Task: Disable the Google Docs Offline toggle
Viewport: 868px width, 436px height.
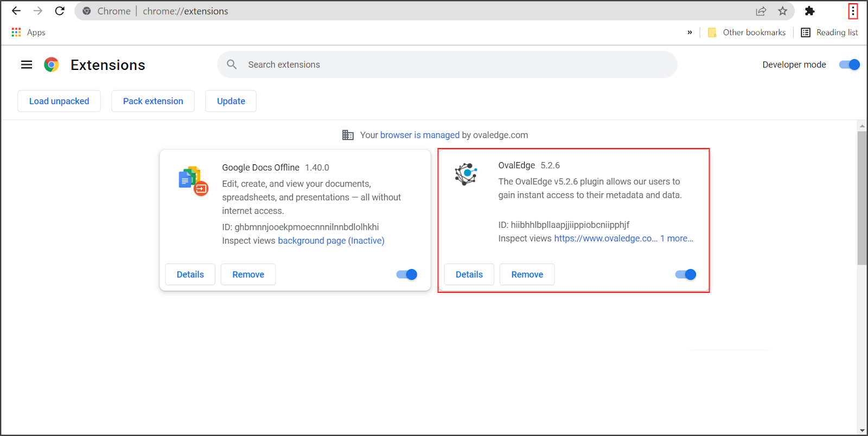Action: pyautogui.click(x=407, y=274)
